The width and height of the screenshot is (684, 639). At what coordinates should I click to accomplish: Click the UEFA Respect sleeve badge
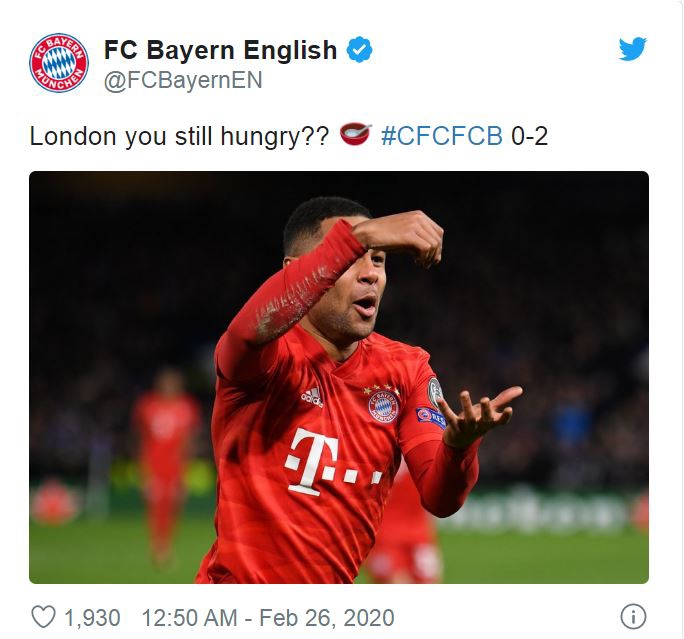tap(431, 417)
